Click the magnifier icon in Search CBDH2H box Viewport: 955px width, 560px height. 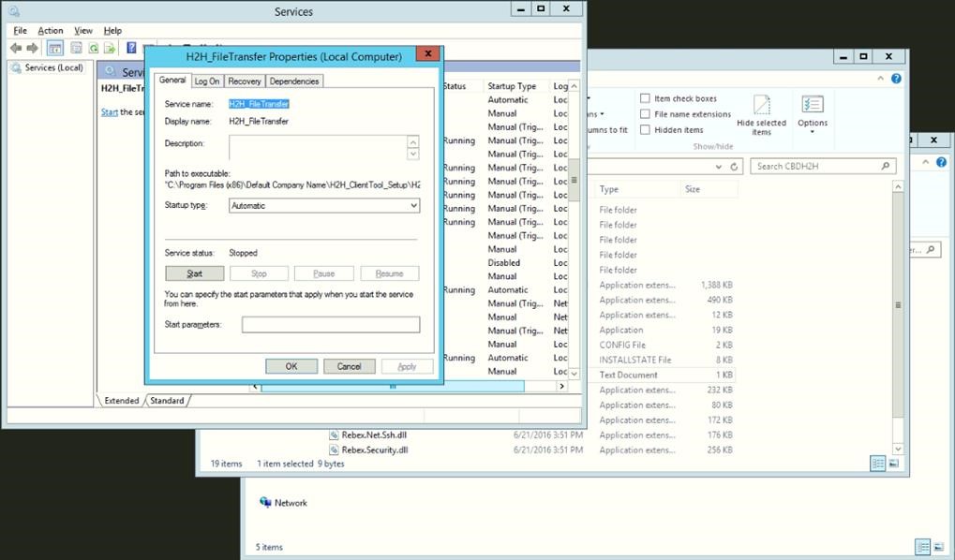coord(885,166)
